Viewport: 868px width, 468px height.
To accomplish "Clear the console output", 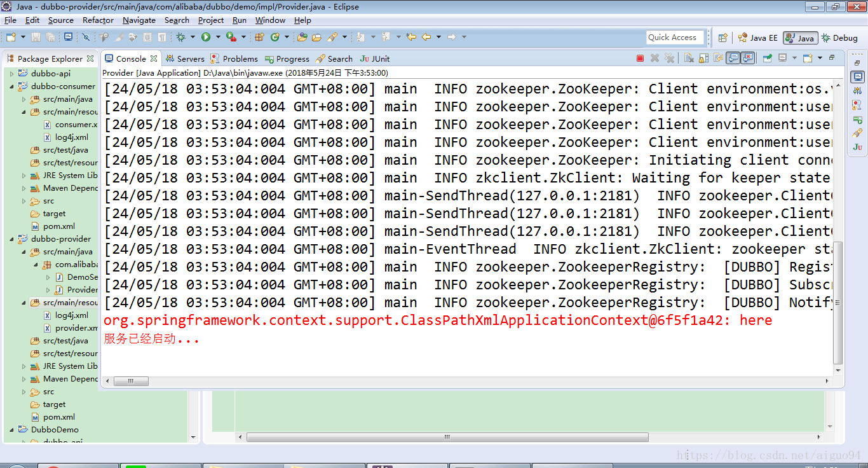I will [689, 59].
